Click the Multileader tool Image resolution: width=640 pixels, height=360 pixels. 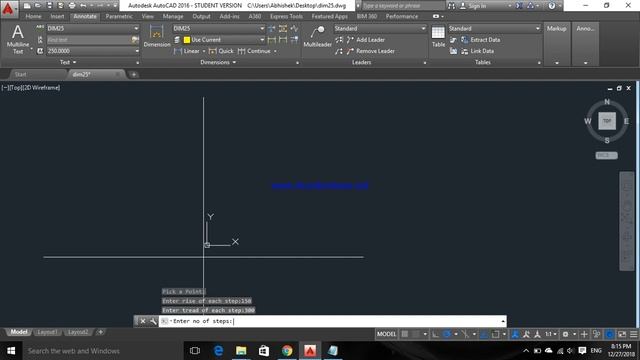click(318, 37)
